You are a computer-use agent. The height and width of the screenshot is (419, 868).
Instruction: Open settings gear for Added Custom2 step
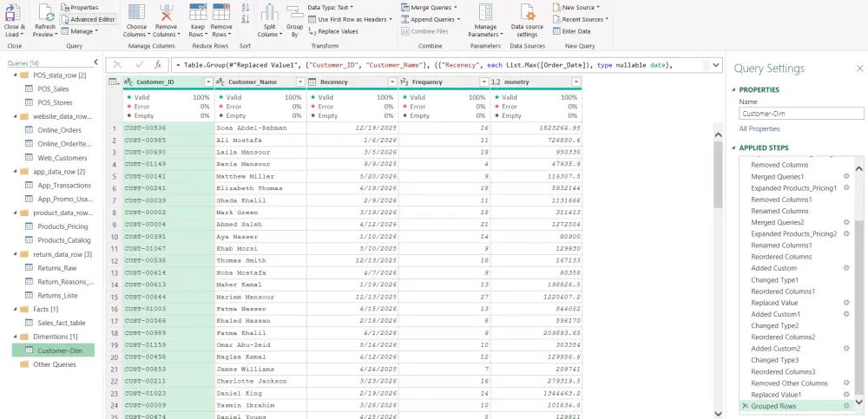(845, 349)
